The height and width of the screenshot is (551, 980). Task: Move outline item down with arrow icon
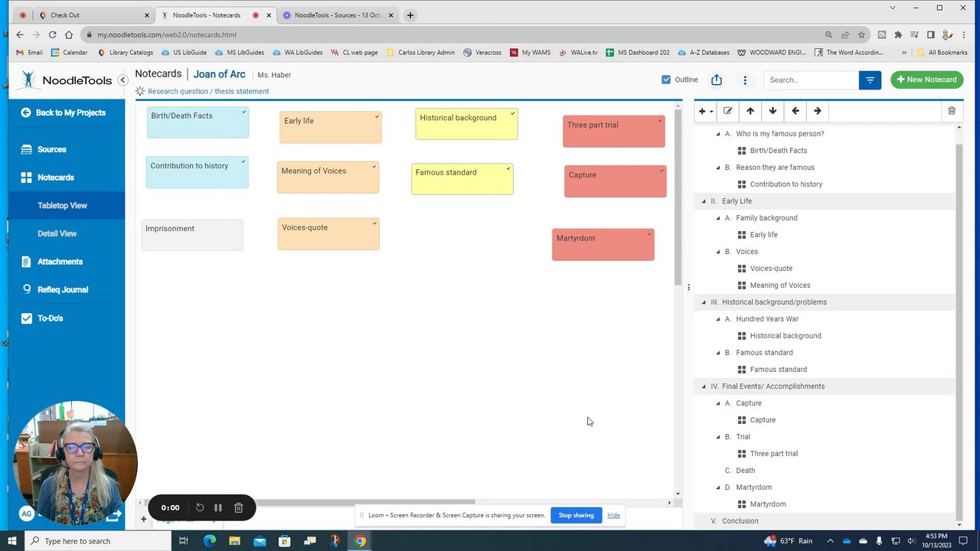coord(773,111)
